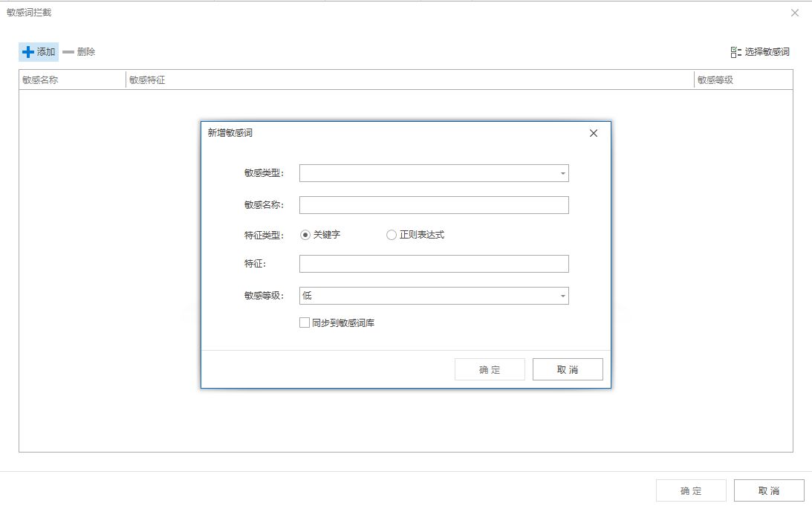812x509 pixels.
Task: Click the 敏感名称 text field
Action: click(434, 205)
